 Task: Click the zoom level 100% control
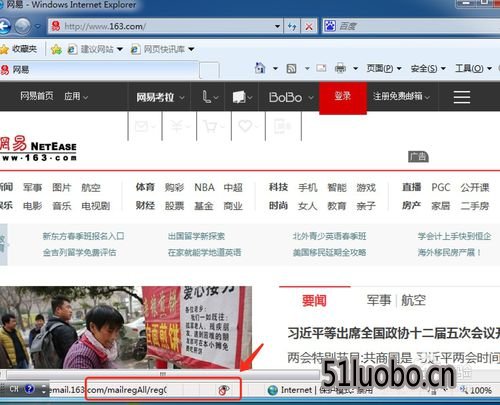[x=477, y=390]
